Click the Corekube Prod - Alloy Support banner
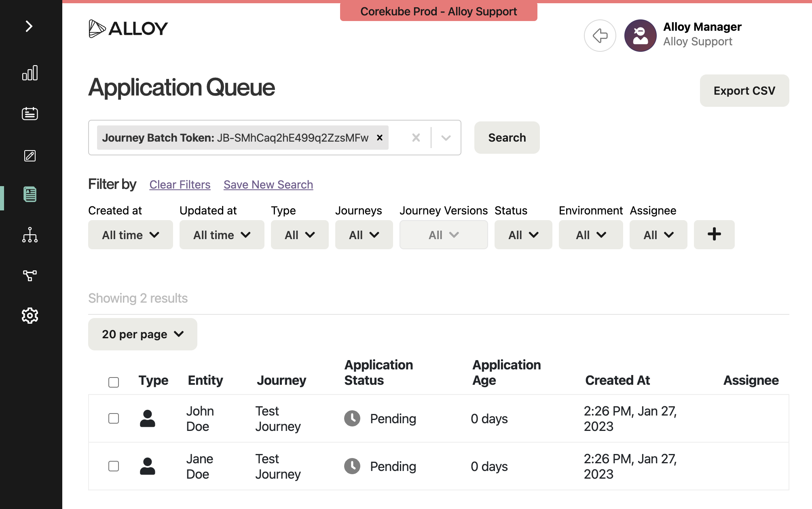This screenshot has width=812, height=509. [x=439, y=11]
